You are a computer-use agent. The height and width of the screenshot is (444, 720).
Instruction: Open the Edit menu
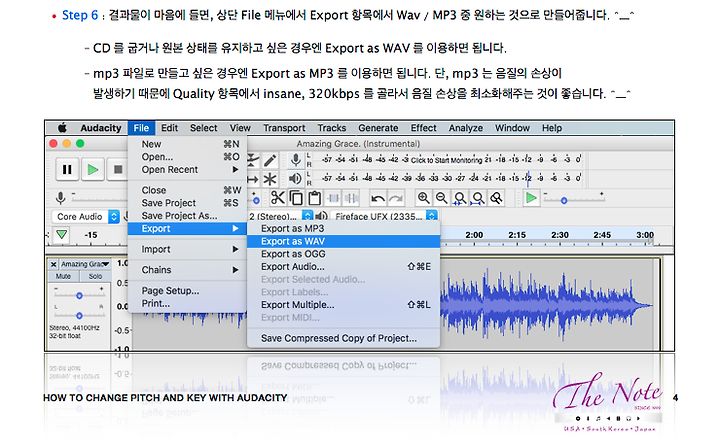(x=169, y=128)
